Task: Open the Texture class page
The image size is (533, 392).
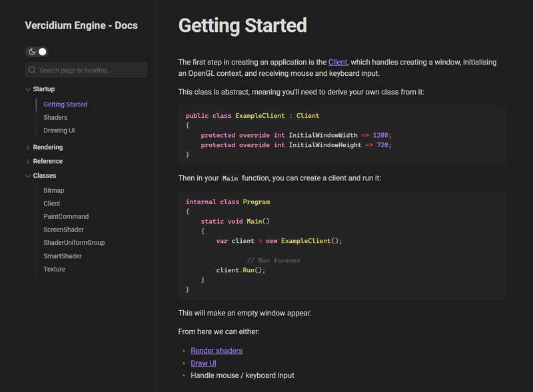Action: [55, 269]
